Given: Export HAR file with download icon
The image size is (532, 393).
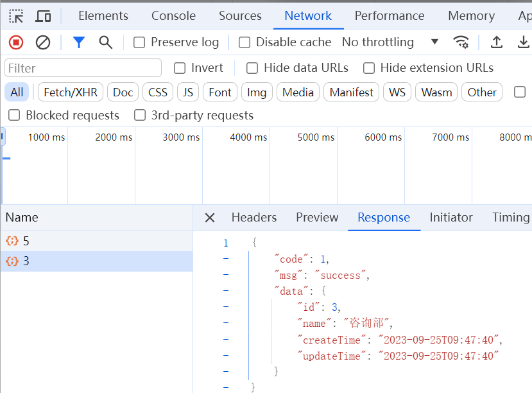Looking at the screenshot, I should pos(524,42).
